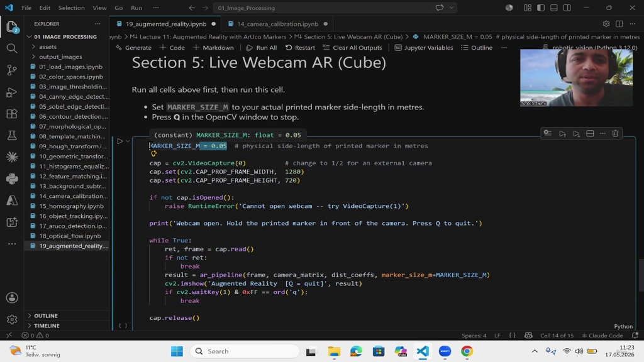Expand the assets folder

[48, 47]
